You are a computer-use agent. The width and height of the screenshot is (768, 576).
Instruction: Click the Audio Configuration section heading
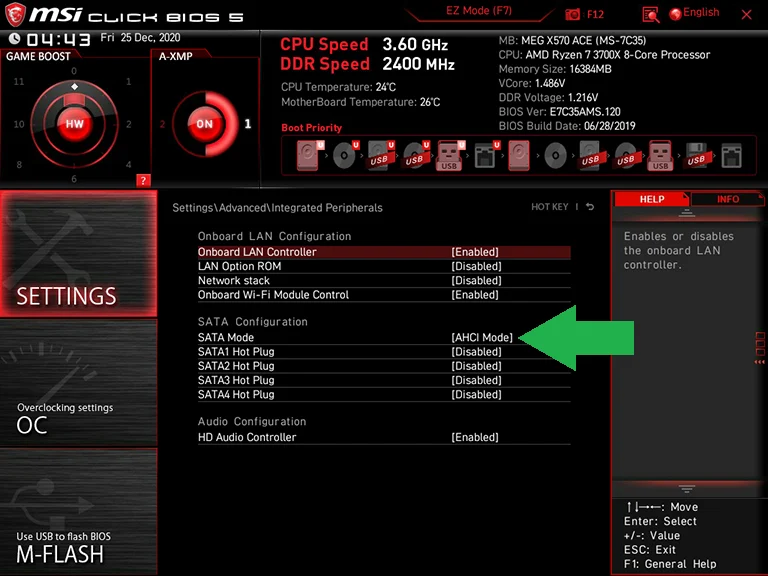coord(252,422)
